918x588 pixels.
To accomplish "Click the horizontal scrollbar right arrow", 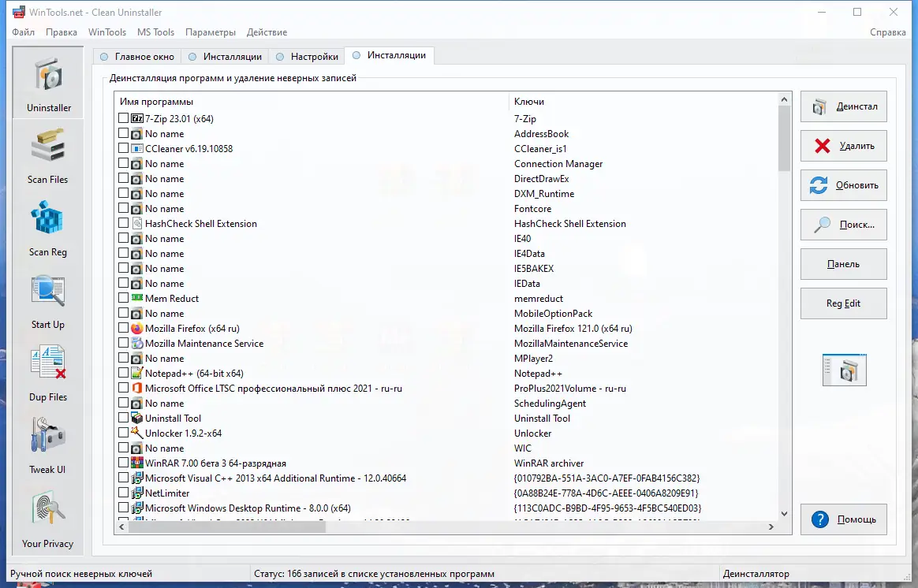I will click(771, 527).
